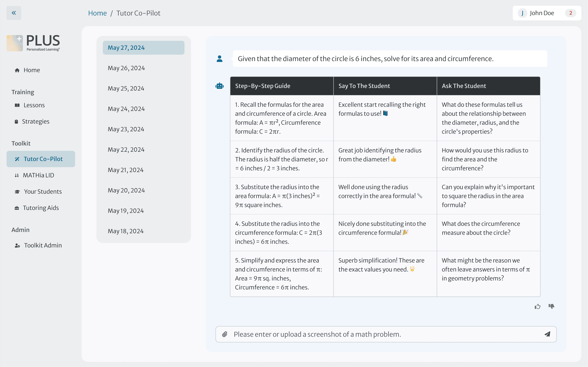Screen dimensions: 588x367
Task: Go to Home via the breadcrumb link
Action: tap(97, 13)
